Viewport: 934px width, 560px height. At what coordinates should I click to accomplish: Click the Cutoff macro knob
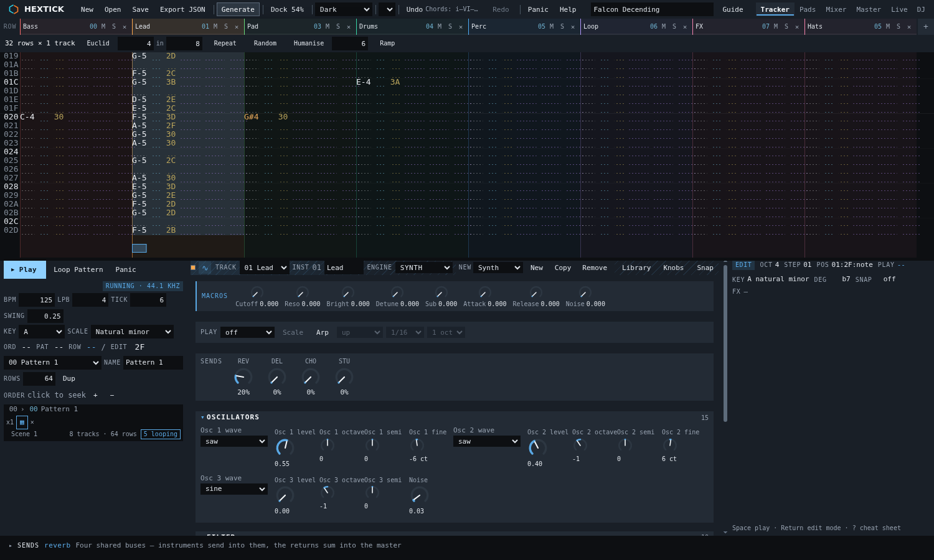(x=257, y=292)
